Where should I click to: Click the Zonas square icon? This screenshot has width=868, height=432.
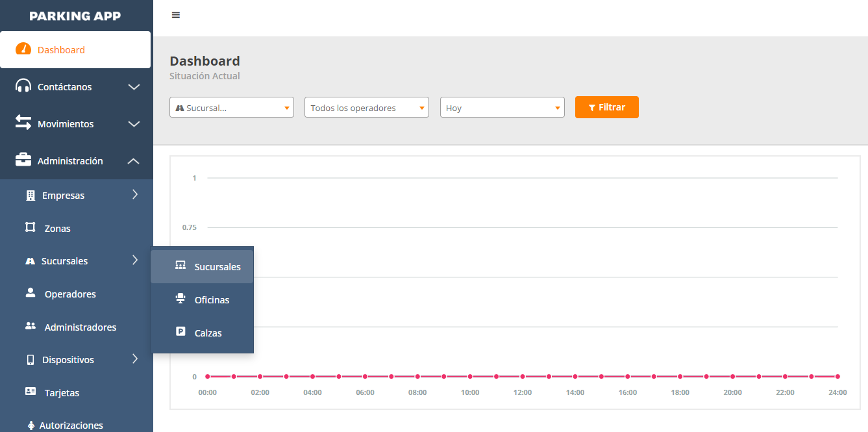30,227
